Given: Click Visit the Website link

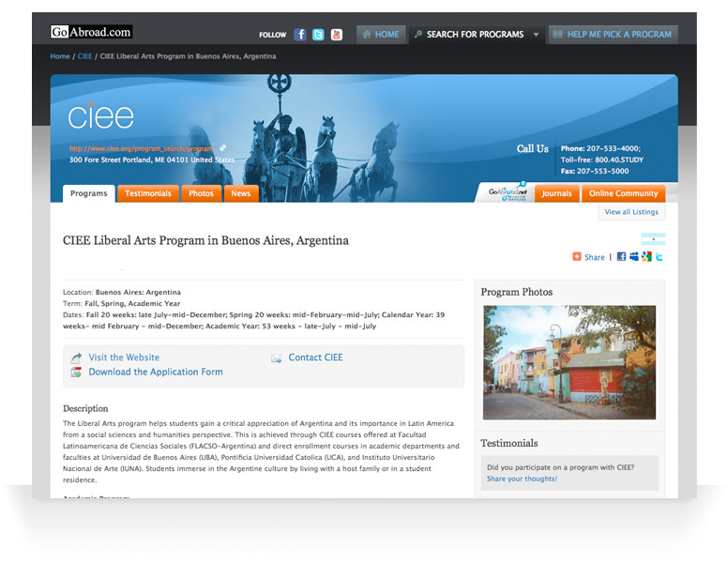Looking at the screenshot, I should click(x=124, y=358).
